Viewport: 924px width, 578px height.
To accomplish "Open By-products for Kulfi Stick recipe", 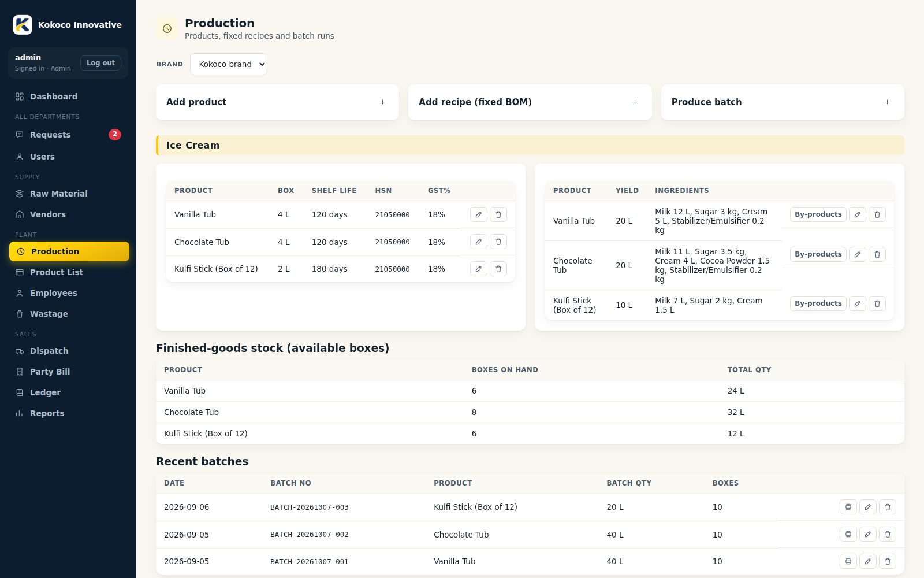I will (818, 303).
